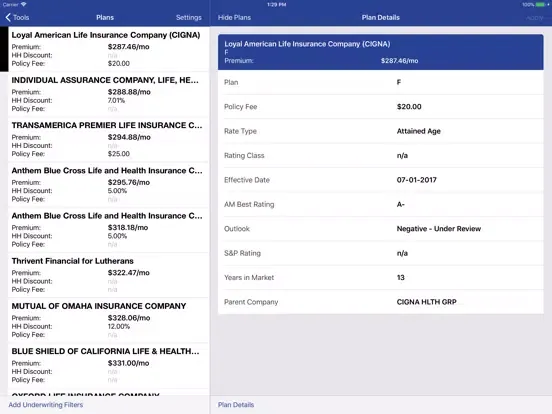The width and height of the screenshot is (552, 414).
Task: Tap the battery indicator in status bar
Action: [540, 5]
